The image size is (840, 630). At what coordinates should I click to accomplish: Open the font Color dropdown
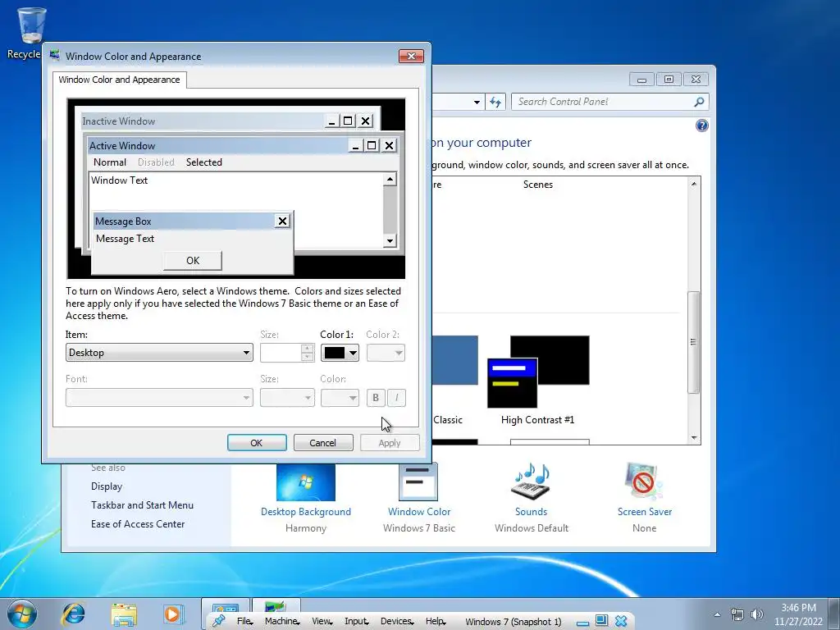[340, 398]
